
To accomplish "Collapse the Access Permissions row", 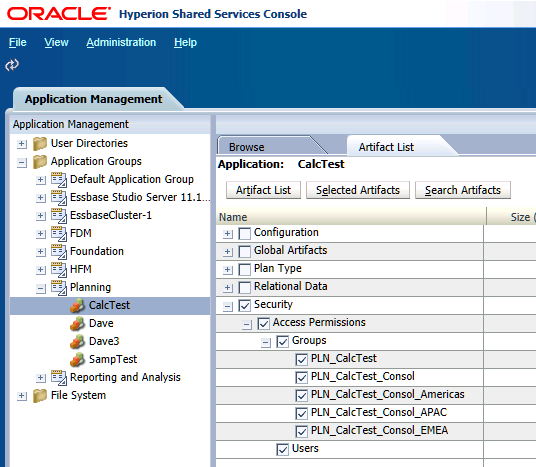I will (246, 324).
